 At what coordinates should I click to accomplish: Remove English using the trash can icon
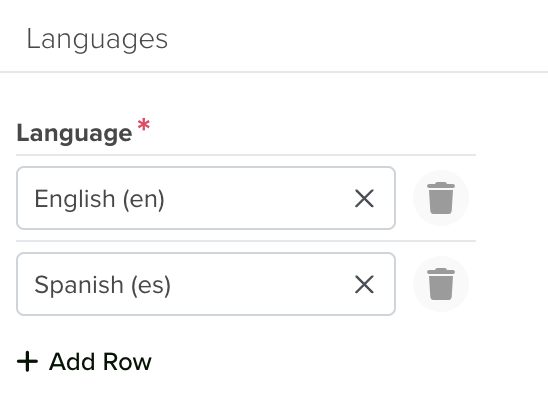point(441,198)
